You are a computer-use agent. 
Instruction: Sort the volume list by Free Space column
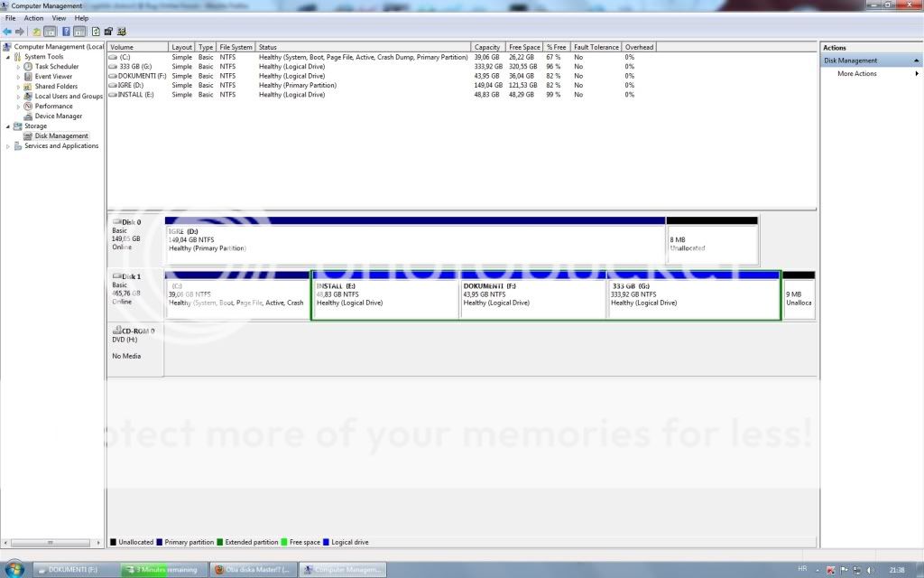524,47
